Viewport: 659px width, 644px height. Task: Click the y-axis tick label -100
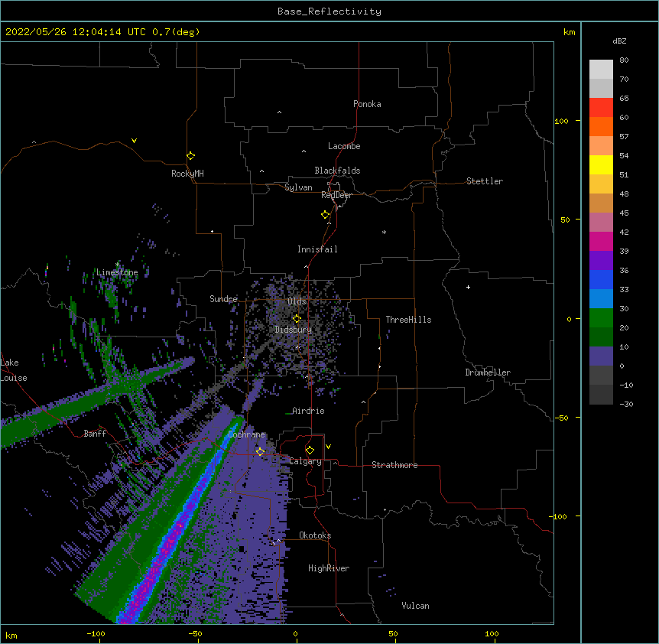[559, 516]
